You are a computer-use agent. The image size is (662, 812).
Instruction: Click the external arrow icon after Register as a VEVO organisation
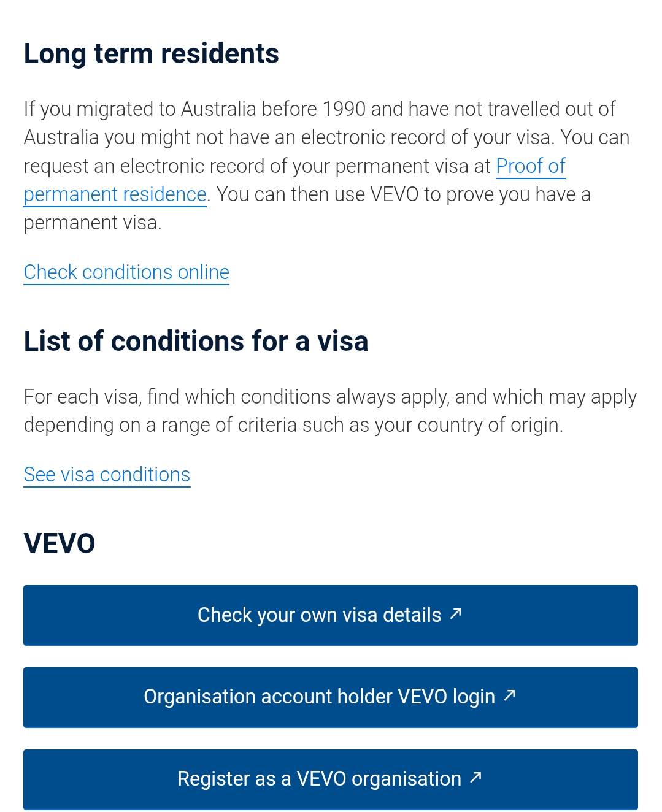475,778
